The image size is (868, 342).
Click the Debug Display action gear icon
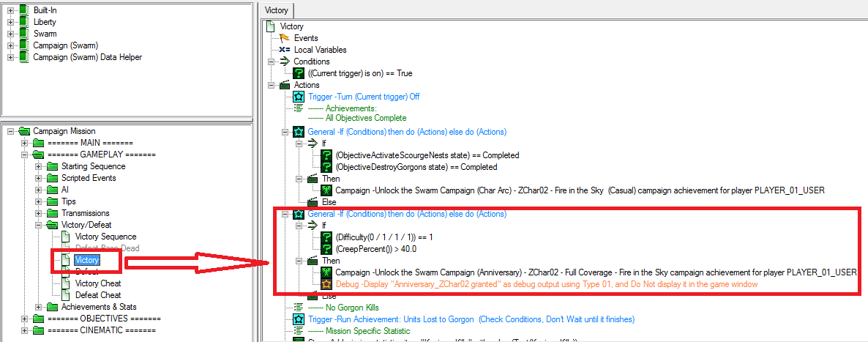tap(326, 284)
